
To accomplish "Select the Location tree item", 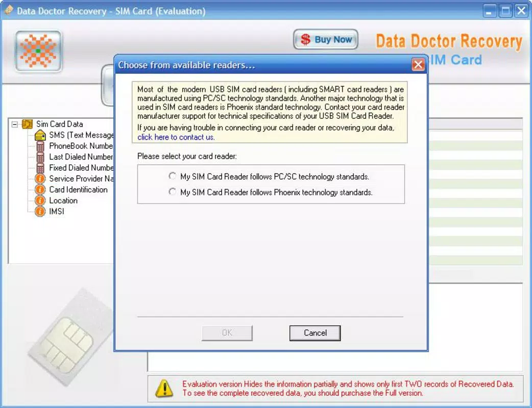I will point(63,200).
